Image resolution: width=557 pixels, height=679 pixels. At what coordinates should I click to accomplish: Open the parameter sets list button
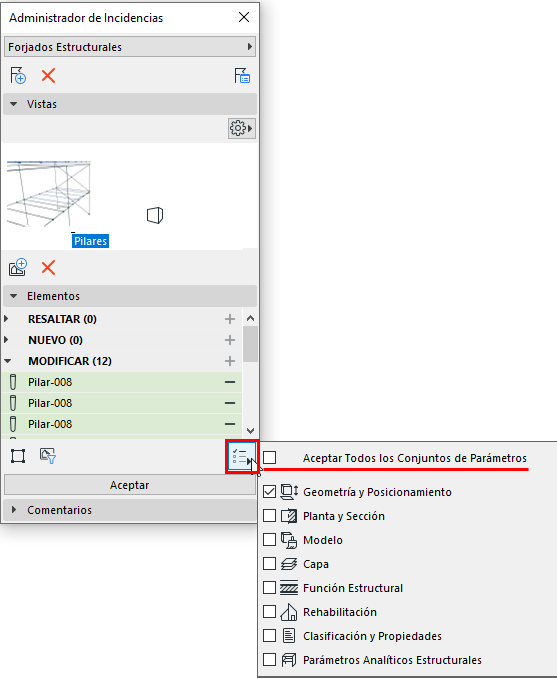(x=242, y=457)
